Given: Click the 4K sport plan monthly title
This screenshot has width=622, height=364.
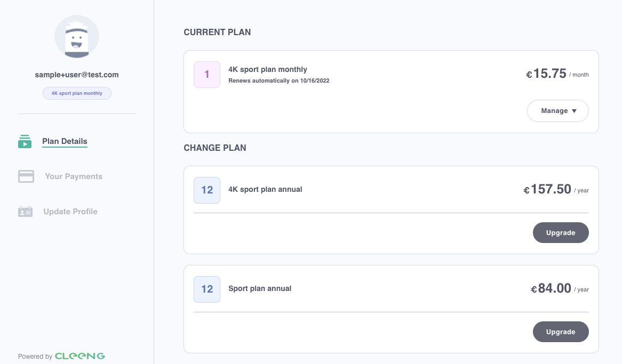Looking at the screenshot, I should [x=268, y=69].
